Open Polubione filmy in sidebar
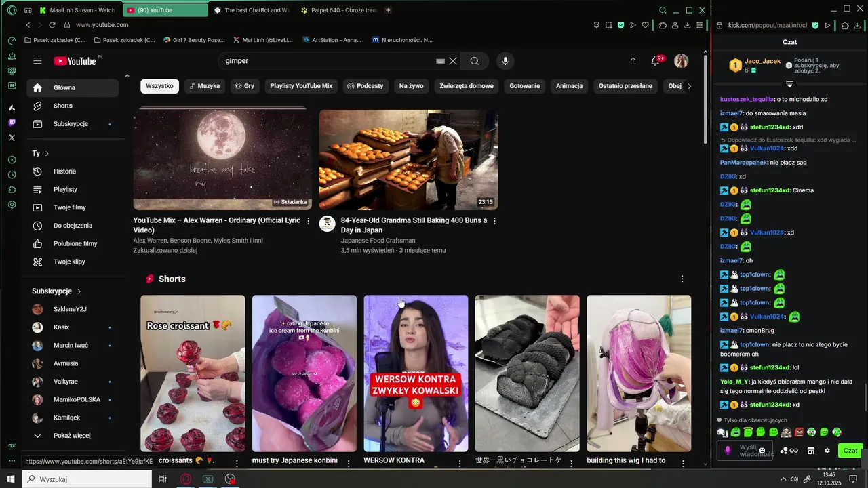 73,243
